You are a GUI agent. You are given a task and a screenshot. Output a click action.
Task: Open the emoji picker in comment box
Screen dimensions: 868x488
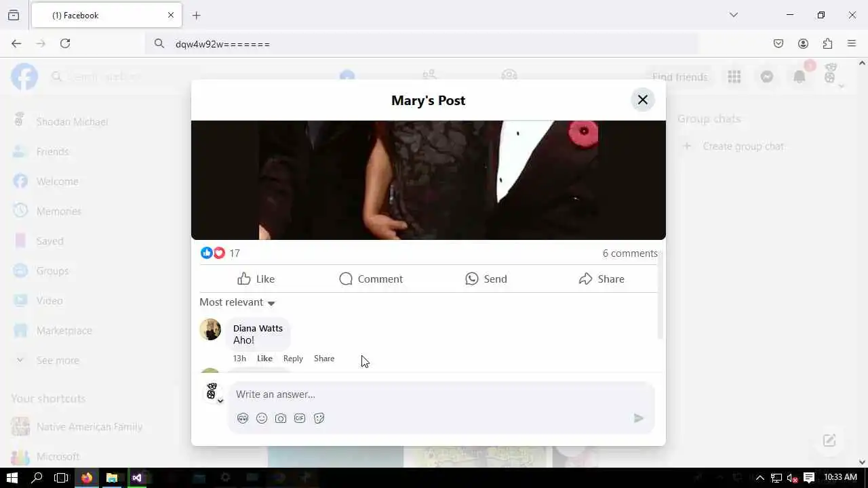[262, 418]
